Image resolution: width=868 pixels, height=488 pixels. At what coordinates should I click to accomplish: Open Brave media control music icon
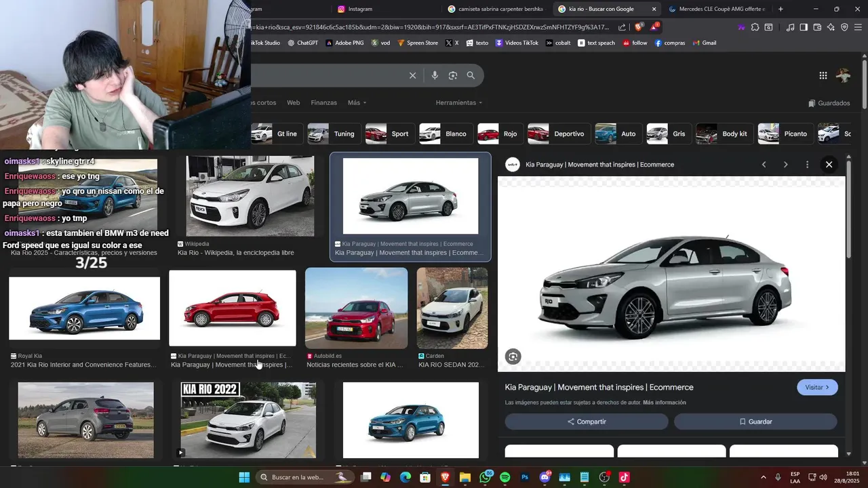791,27
